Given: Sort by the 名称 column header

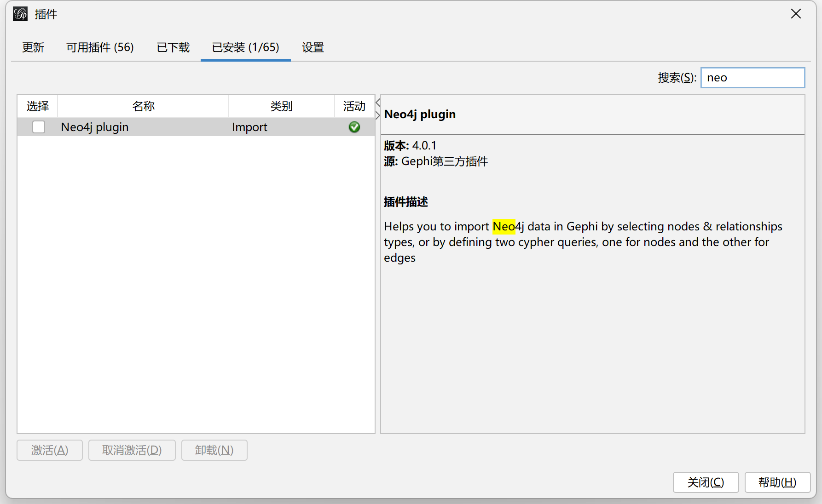Looking at the screenshot, I should (143, 106).
